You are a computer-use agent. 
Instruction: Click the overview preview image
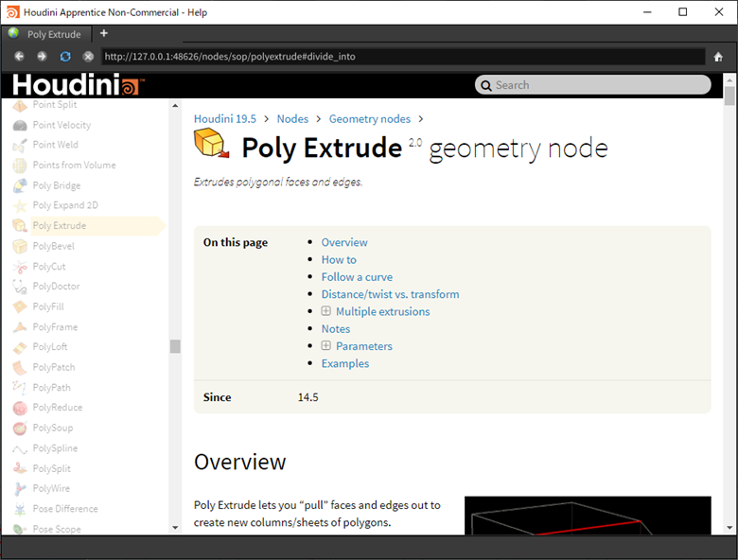point(588,516)
